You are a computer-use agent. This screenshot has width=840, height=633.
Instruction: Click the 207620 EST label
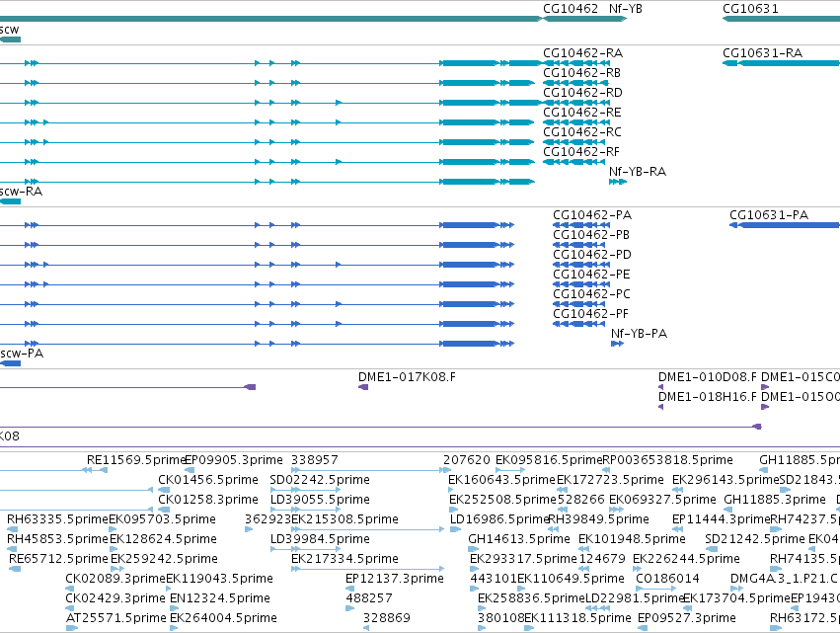[467, 460]
